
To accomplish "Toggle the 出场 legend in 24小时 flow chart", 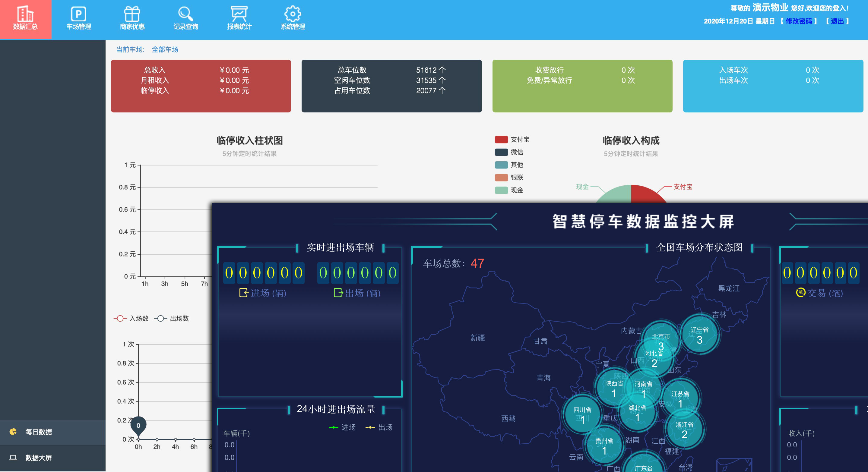I will click(379, 427).
